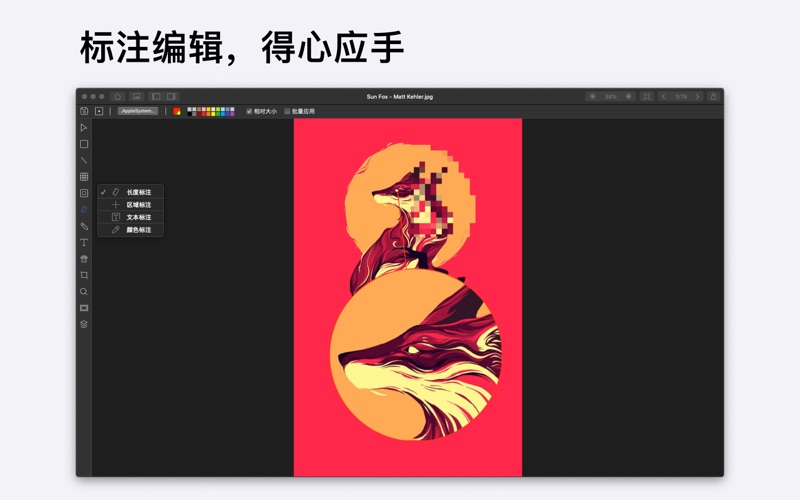Pick the green swatch in the palette bottom row
800x500 pixels.
pyautogui.click(x=218, y=114)
